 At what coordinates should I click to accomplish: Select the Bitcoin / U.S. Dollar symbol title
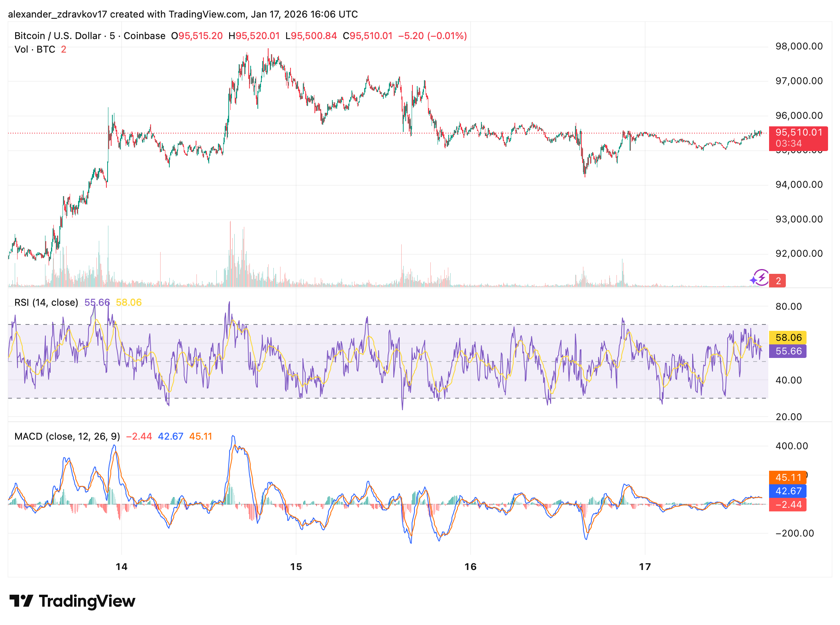[57, 36]
